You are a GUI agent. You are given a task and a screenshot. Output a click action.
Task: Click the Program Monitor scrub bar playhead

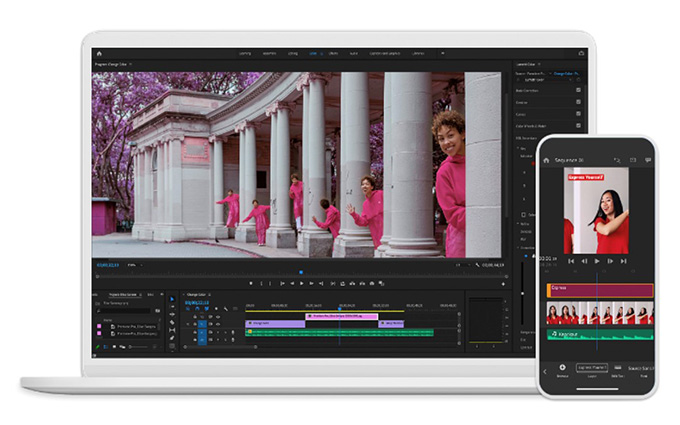(x=301, y=272)
